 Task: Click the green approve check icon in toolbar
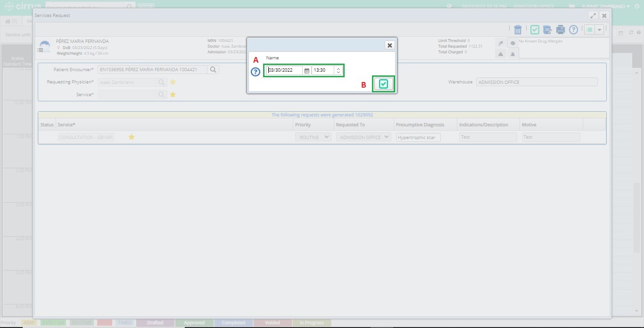pos(535,30)
